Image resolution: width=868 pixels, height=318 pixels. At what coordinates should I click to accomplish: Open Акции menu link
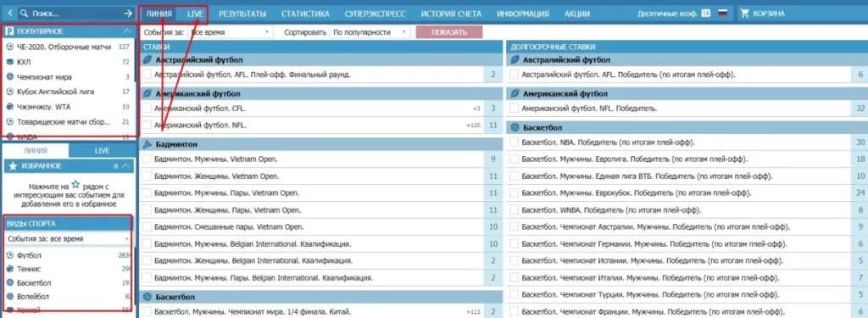click(577, 14)
